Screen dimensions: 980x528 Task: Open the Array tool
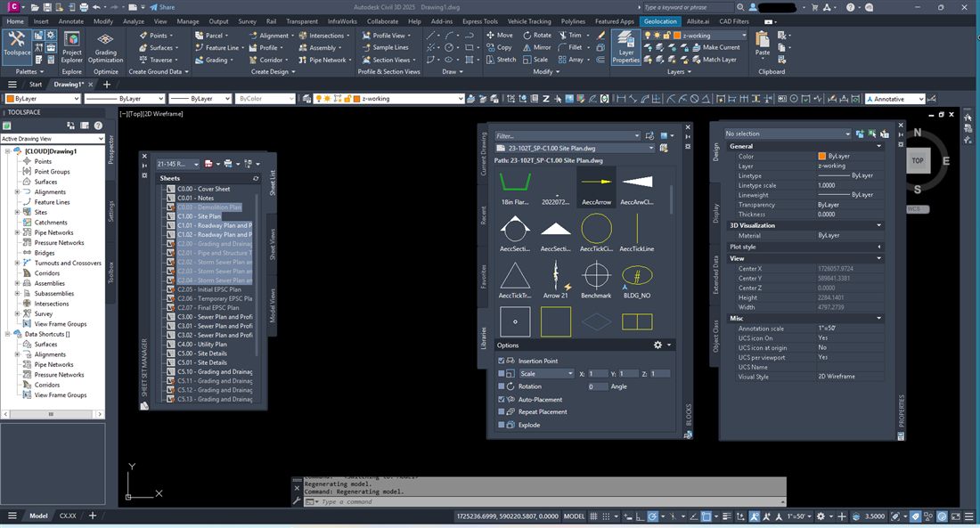(x=570, y=60)
